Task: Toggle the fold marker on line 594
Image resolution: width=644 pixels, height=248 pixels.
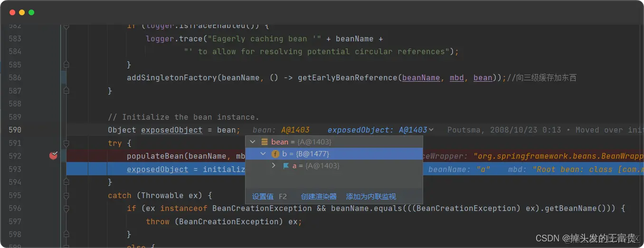Action: [66, 182]
